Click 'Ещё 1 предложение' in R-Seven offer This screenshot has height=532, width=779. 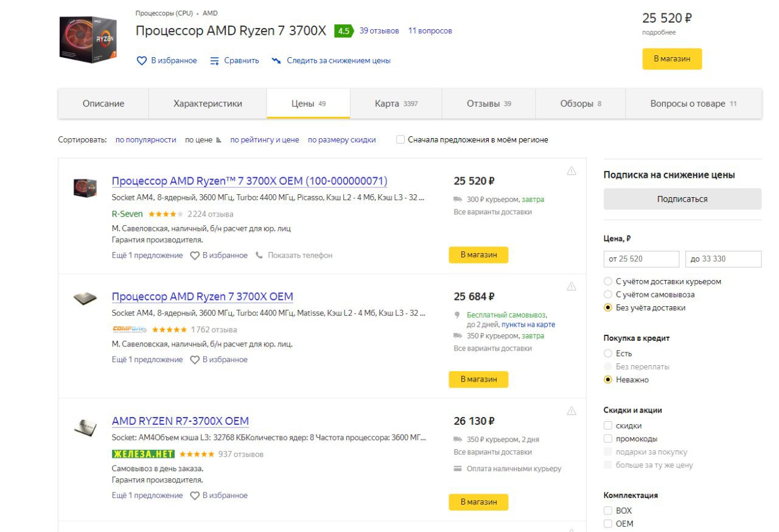pos(147,256)
